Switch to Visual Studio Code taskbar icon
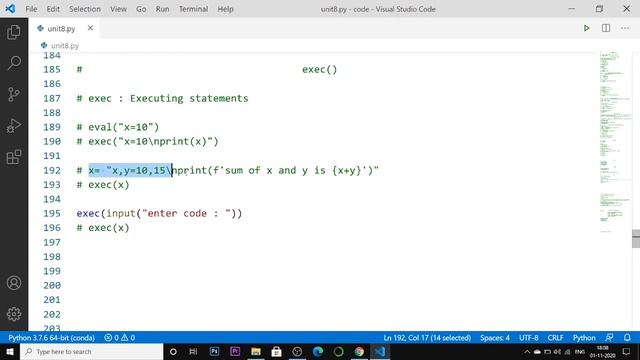 pos(380,351)
